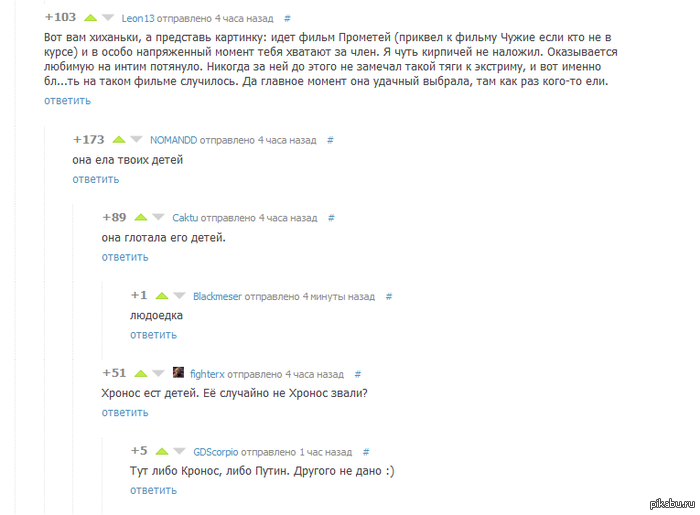Downvote Leon13's comment
The width and height of the screenshot is (700, 515).
(x=108, y=18)
